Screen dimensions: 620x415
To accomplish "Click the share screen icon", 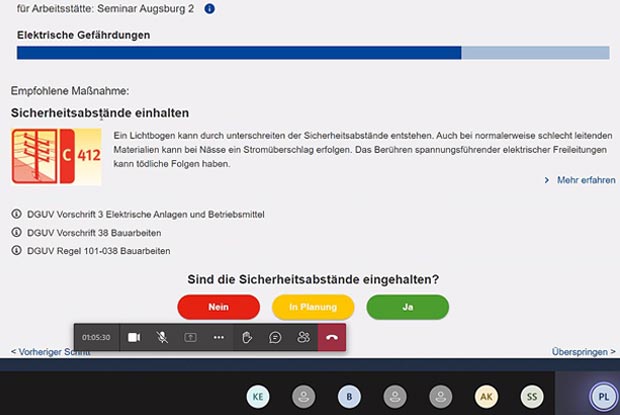I will coord(190,338).
